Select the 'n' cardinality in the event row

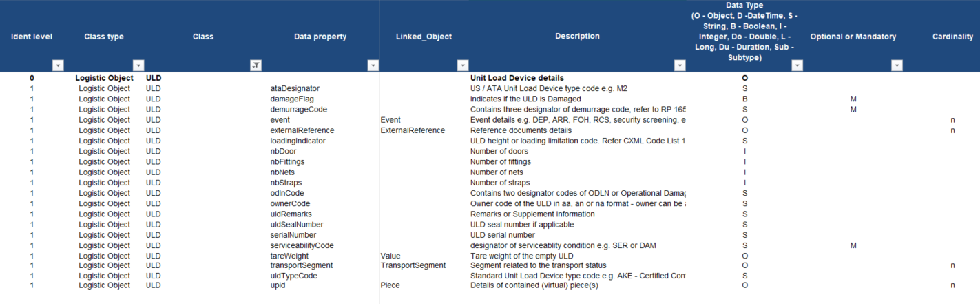click(x=953, y=120)
